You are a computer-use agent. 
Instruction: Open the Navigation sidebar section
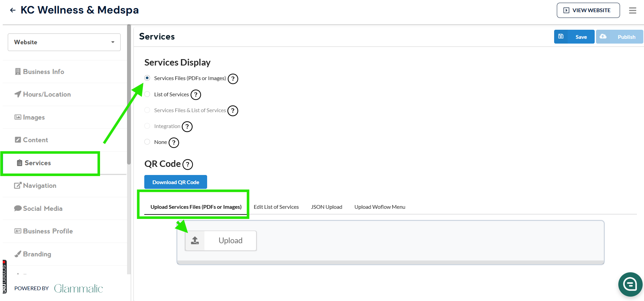(x=40, y=185)
